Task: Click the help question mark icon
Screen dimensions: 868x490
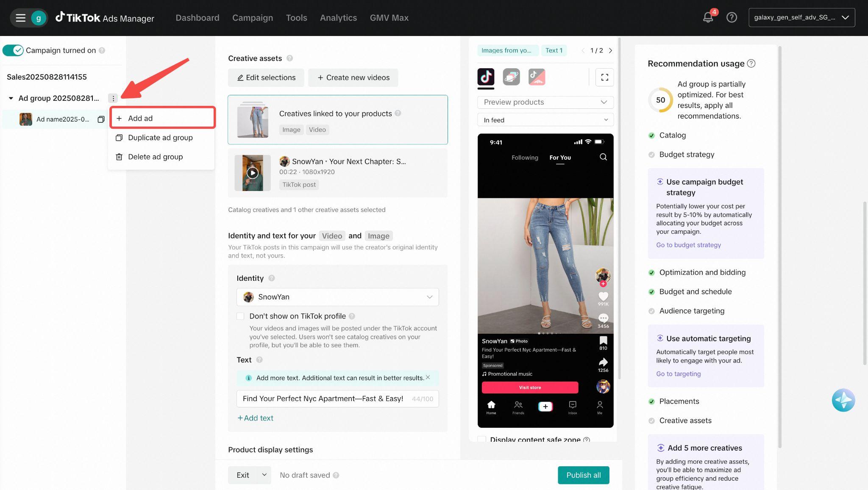Action: click(x=732, y=18)
